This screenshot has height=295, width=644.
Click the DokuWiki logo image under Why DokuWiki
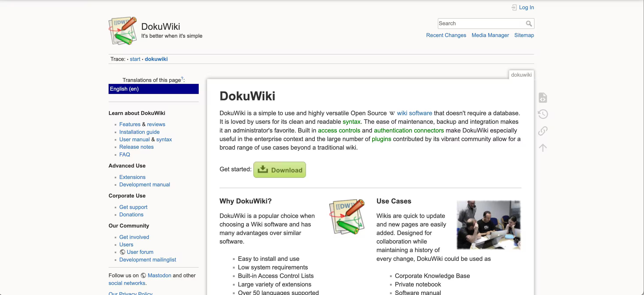pos(347,216)
